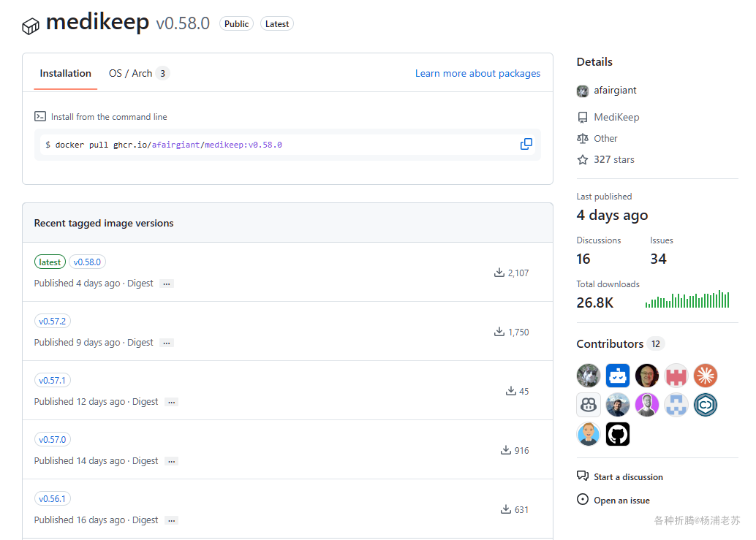Switch to the OS / Arch tab

[x=139, y=74]
